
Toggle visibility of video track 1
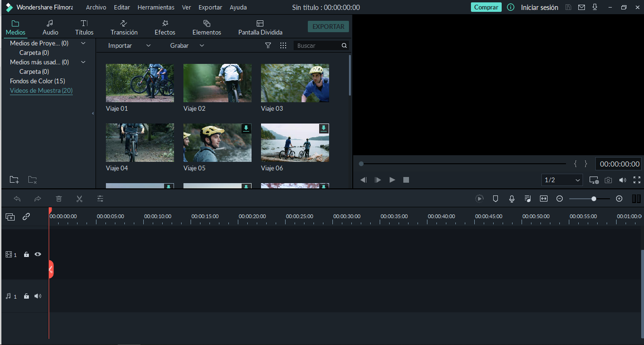pyautogui.click(x=38, y=255)
